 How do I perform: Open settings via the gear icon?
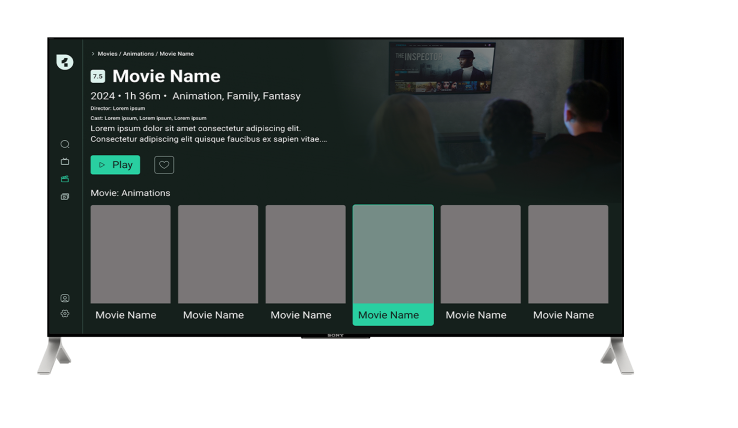click(65, 313)
